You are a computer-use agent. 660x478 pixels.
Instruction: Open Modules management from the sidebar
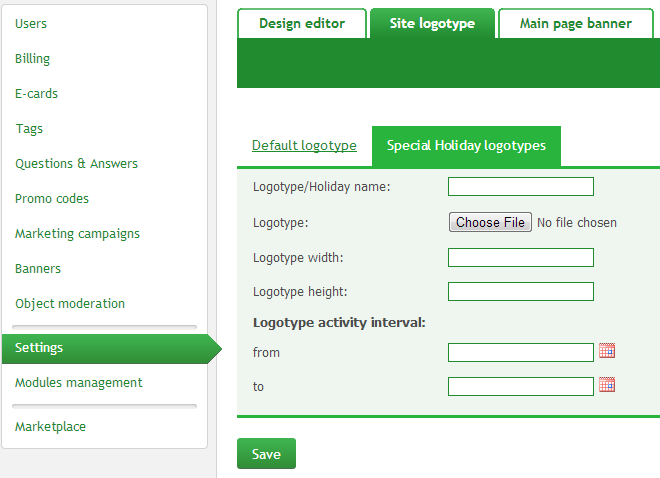pyautogui.click(x=79, y=382)
